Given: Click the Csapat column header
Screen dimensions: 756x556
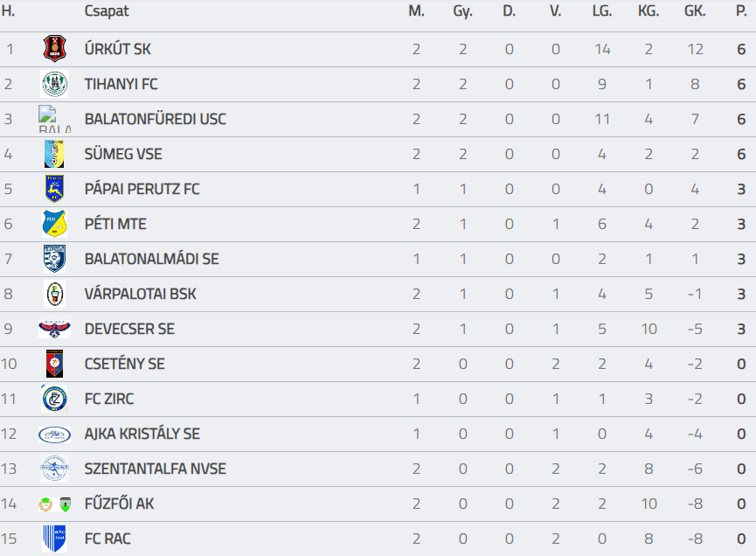Looking at the screenshot, I should [107, 11].
